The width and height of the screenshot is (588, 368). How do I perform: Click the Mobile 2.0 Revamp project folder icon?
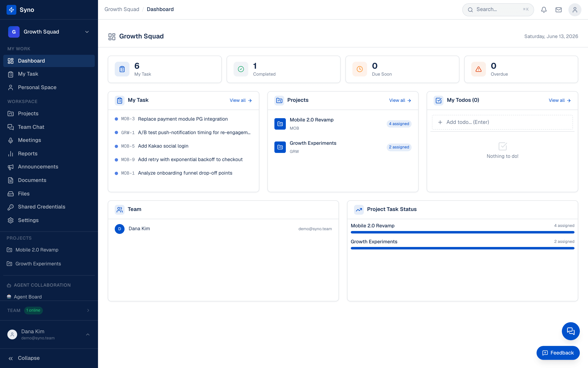coord(280,124)
